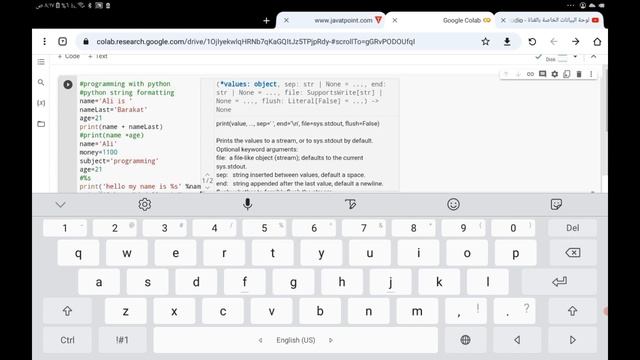The width and height of the screenshot is (640, 360).
Task: Show previous signature hint above 1/2
Action: tap(207, 174)
